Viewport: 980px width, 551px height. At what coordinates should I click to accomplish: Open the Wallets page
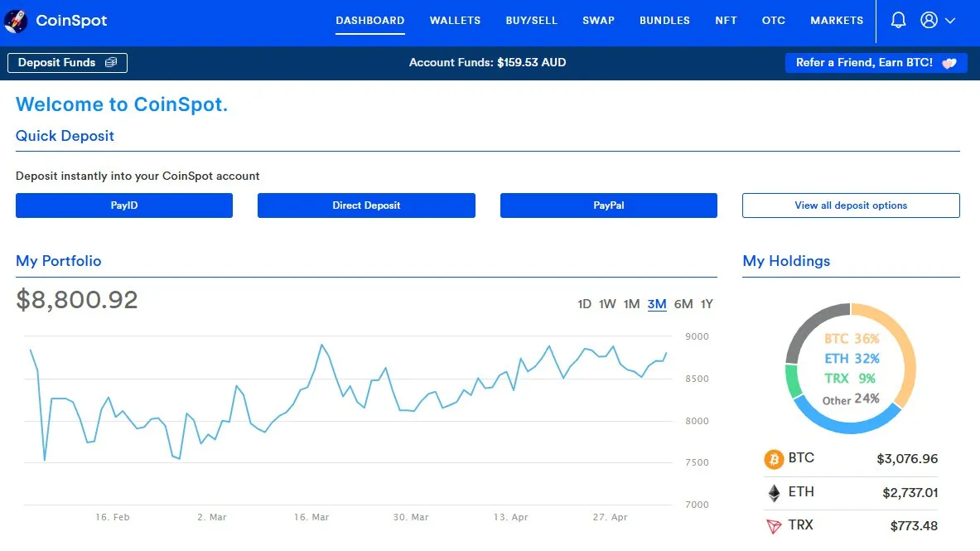point(455,21)
